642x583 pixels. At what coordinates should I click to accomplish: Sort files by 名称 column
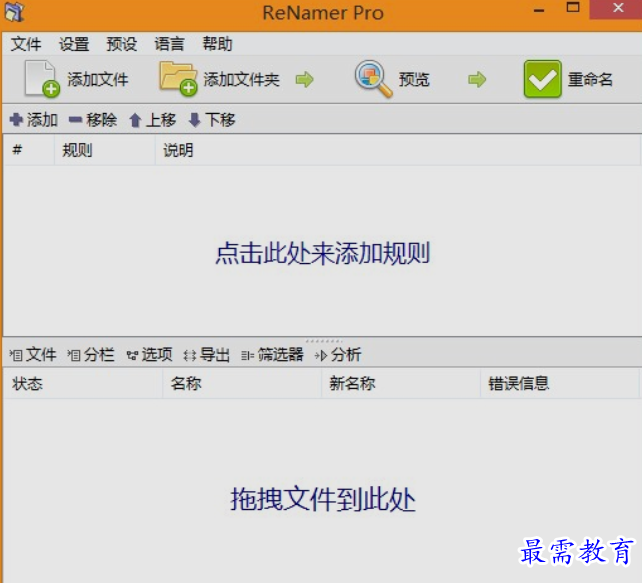click(x=242, y=384)
